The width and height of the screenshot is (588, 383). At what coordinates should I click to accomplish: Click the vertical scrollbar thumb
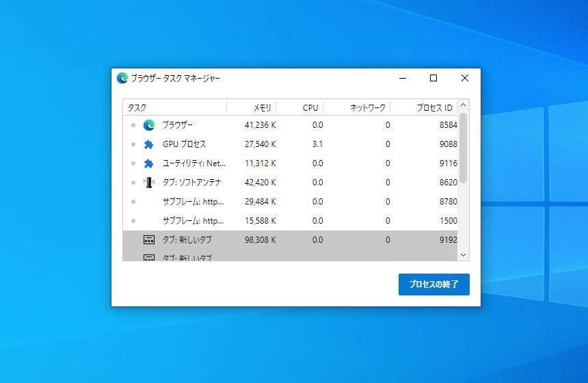click(464, 148)
